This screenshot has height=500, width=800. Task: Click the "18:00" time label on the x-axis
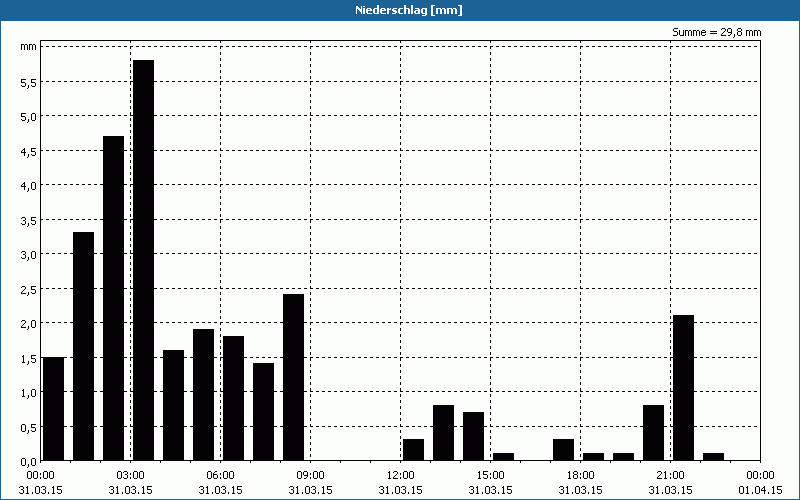pyautogui.click(x=580, y=476)
